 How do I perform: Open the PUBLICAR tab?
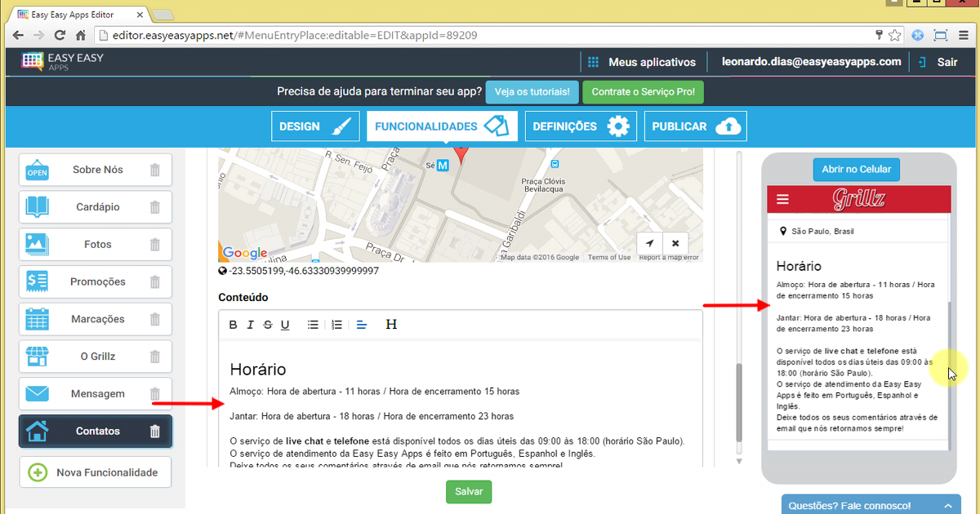pos(694,126)
